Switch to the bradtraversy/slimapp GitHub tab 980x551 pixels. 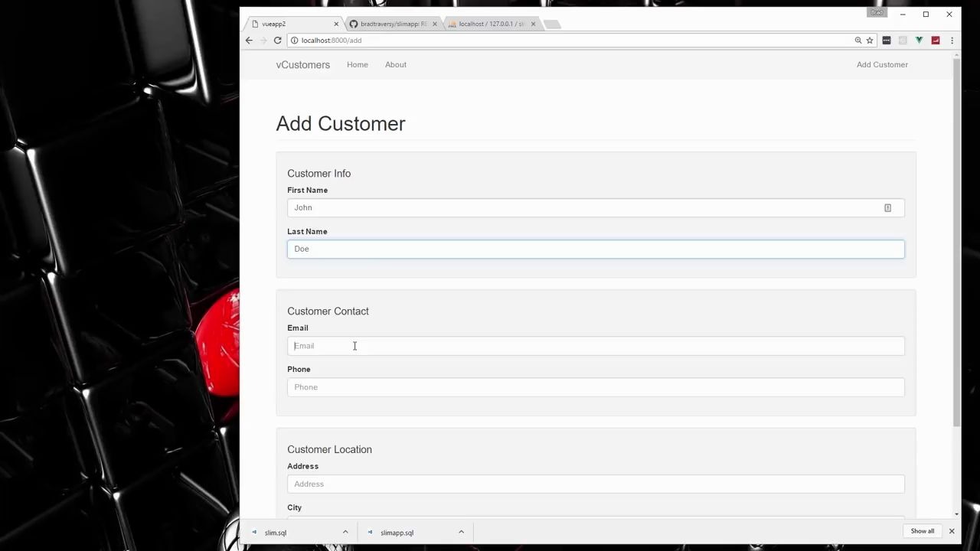coord(394,24)
